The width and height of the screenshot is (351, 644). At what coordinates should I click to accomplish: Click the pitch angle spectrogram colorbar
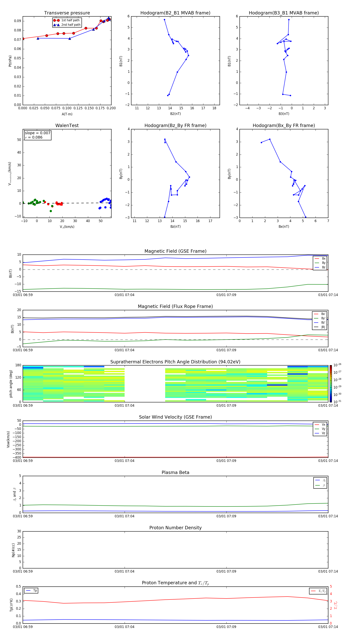click(x=331, y=384)
